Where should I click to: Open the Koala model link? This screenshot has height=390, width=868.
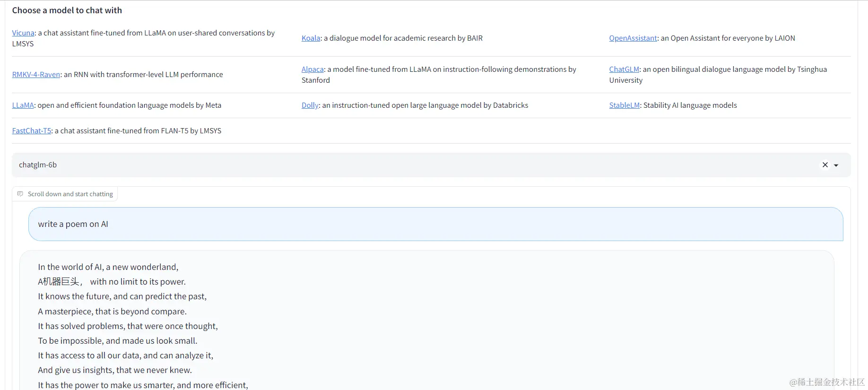pos(311,38)
